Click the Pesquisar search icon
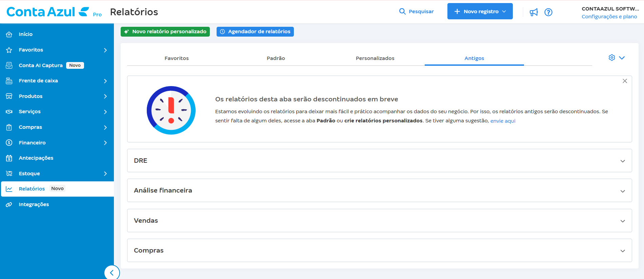Screen dimensions: 644x279 [402, 12]
